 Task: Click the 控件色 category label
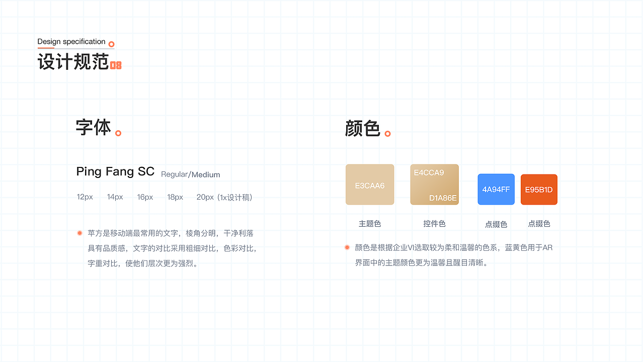click(435, 223)
